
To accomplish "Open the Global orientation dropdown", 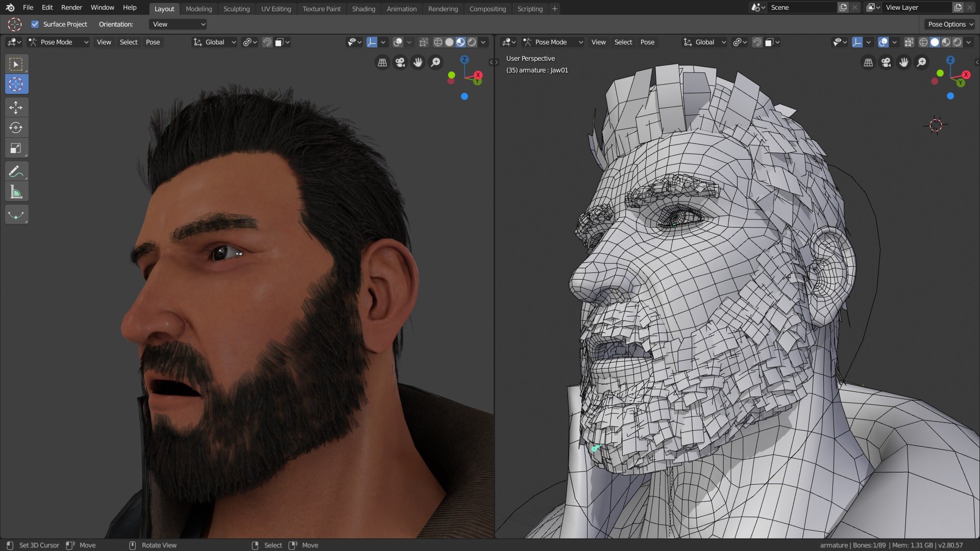I will (x=220, y=42).
